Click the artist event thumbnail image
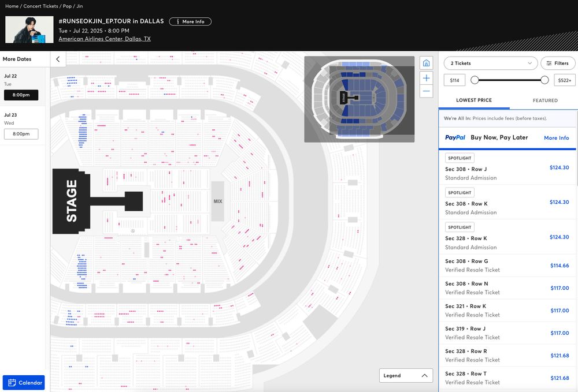578x392 pixels. (29, 30)
